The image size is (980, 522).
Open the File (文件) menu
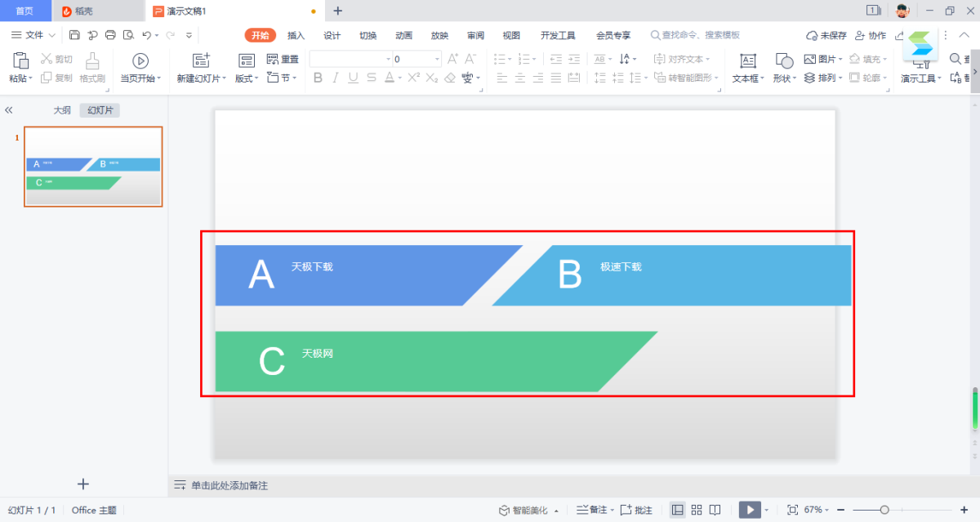pyautogui.click(x=33, y=35)
